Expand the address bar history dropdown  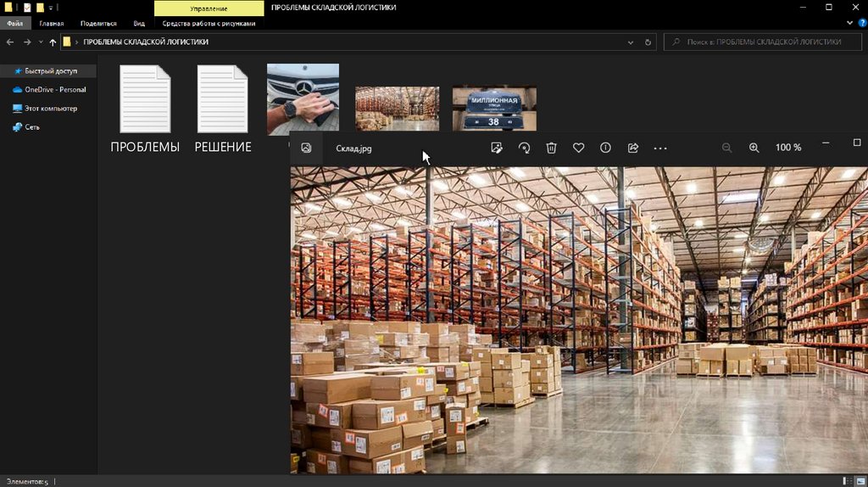(x=630, y=42)
